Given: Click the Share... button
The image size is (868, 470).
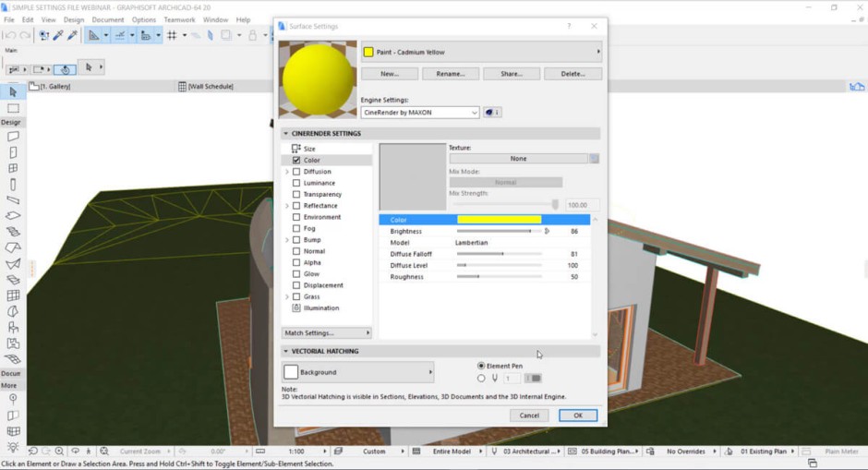Looking at the screenshot, I should pos(512,74).
